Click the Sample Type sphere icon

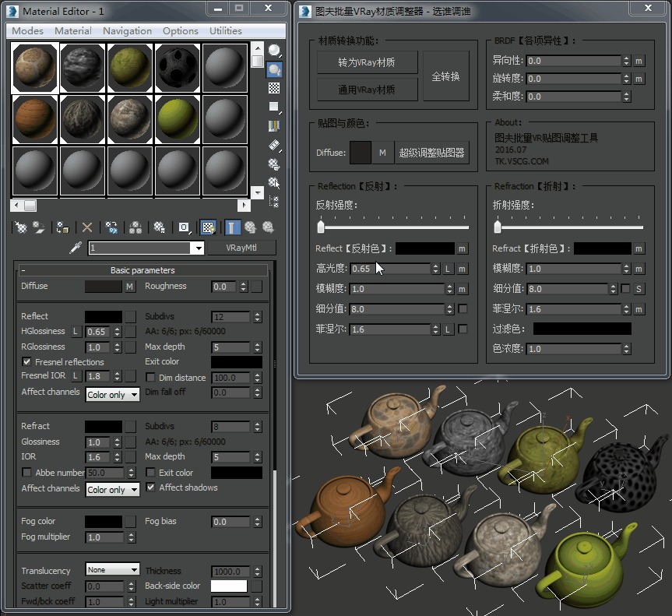pyautogui.click(x=274, y=51)
